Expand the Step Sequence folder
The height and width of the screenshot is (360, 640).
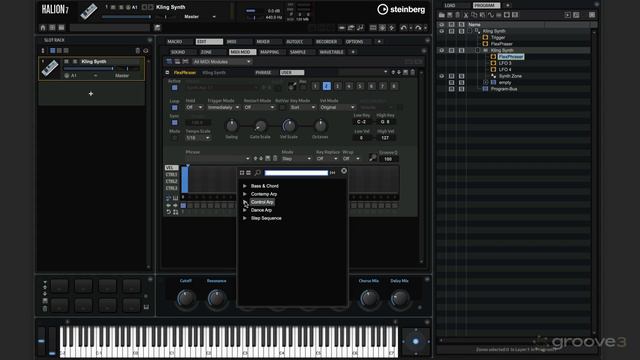pyautogui.click(x=245, y=218)
